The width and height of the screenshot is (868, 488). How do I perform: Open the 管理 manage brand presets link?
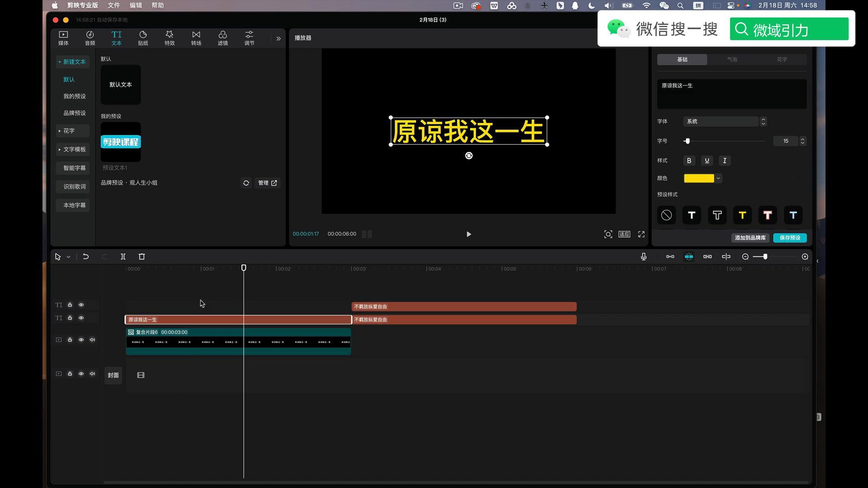267,183
